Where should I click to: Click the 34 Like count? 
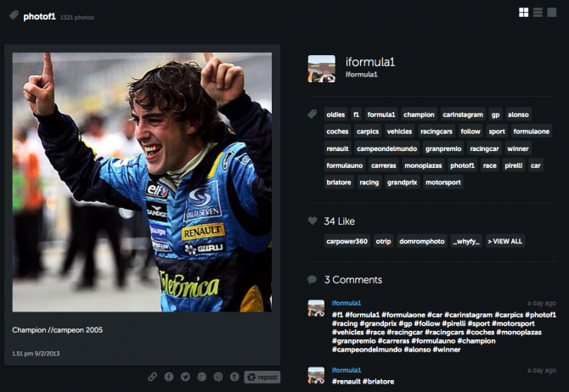[340, 221]
